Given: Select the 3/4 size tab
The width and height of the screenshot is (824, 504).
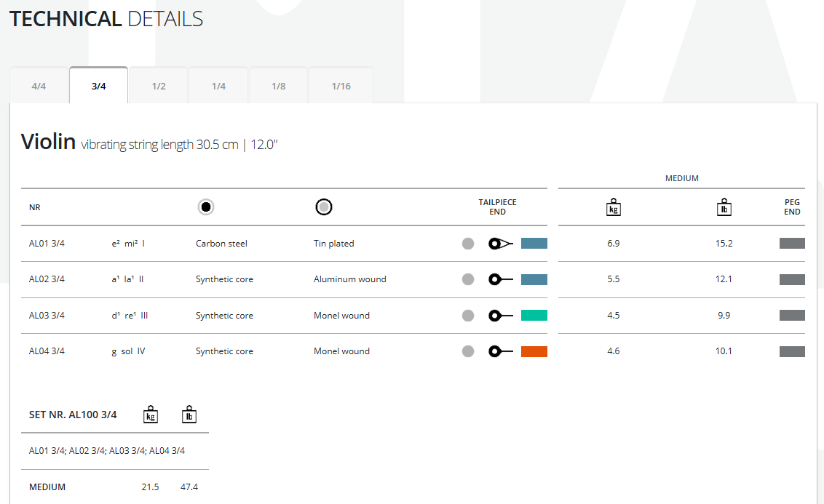Looking at the screenshot, I should (x=99, y=86).
